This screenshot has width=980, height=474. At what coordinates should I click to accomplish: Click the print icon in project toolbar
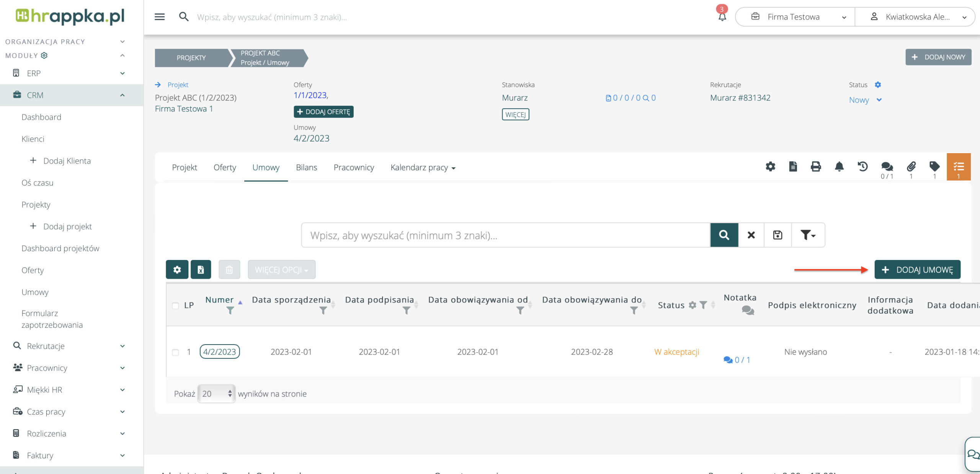816,167
